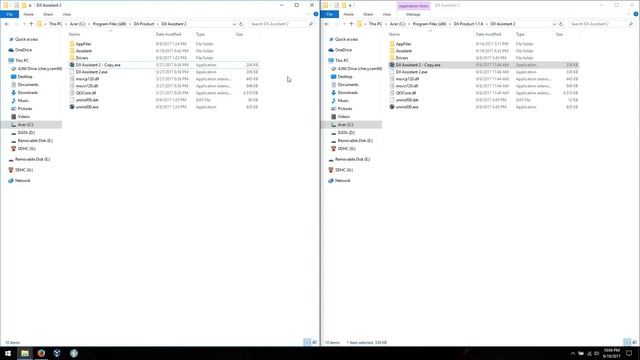Image resolution: width=640 pixels, height=360 pixels.
Task: Open File menu in right Explorer window
Action: coord(329,14)
